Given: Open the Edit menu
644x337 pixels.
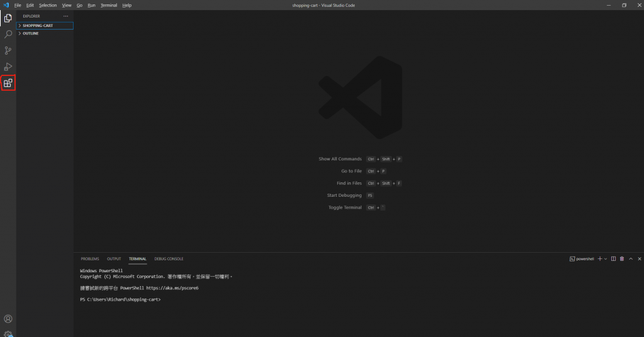Looking at the screenshot, I should [x=30, y=5].
